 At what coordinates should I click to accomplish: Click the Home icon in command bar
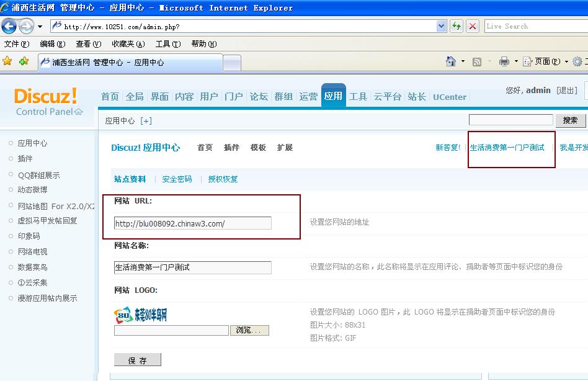pyautogui.click(x=451, y=61)
